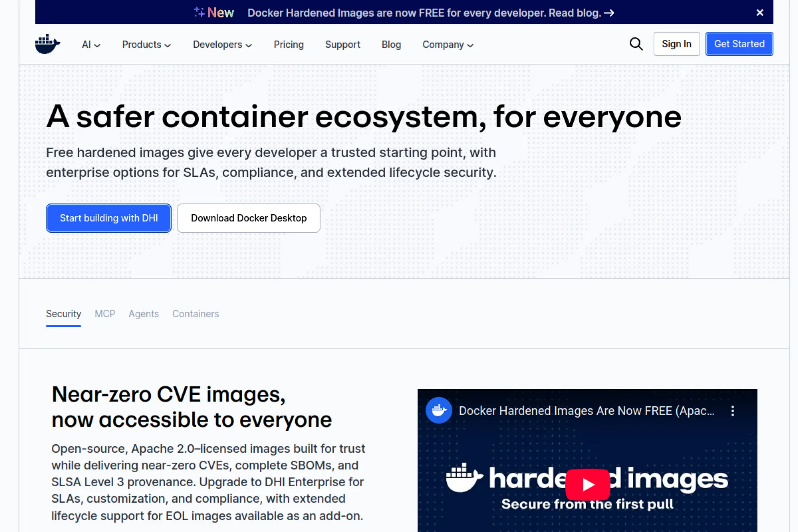Click Download Docker Desktop button
The height and width of the screenshot is (532, 798).
coord(249,218)
